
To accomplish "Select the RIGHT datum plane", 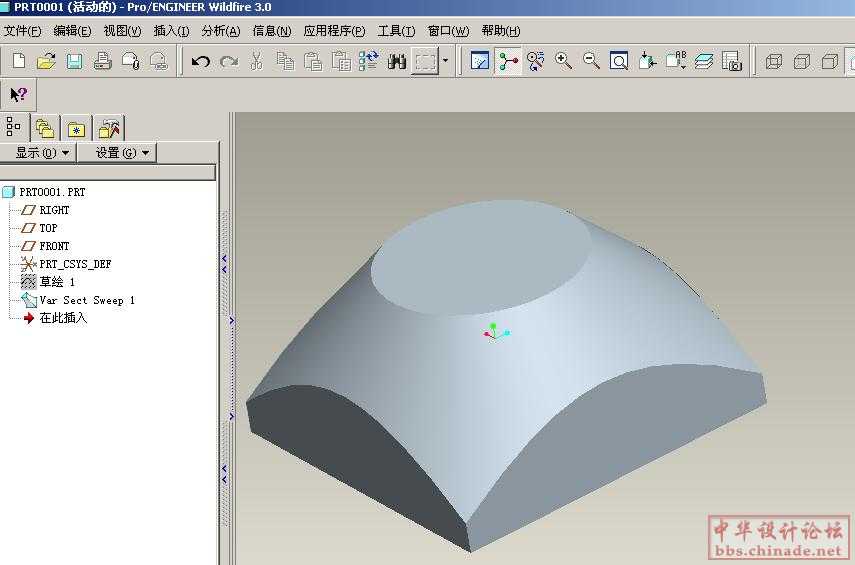I will click(46, 210).
